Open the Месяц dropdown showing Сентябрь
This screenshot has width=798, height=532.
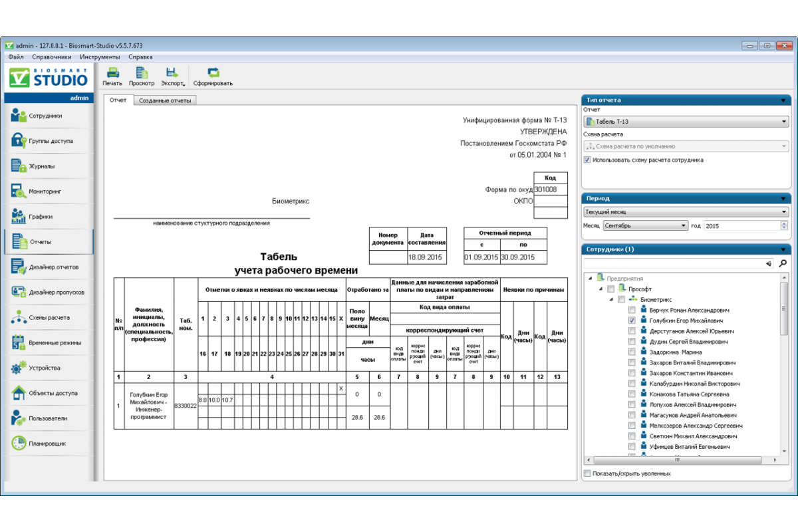tap(645, 226)
